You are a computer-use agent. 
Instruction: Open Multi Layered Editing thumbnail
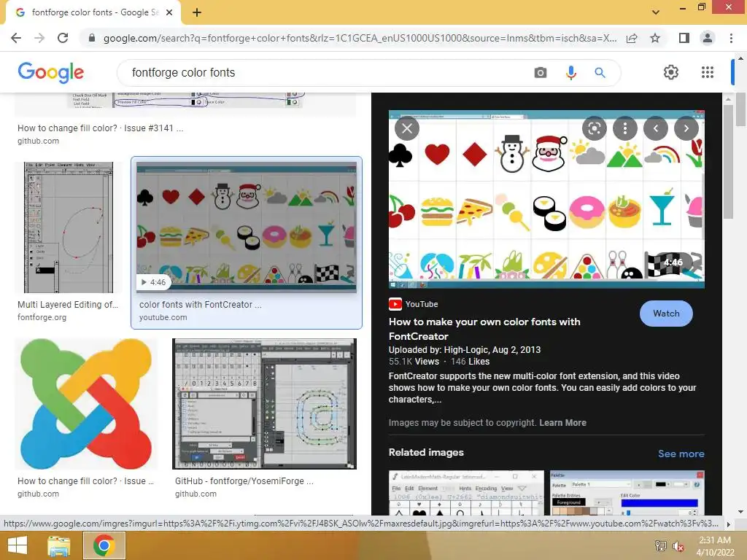click(x=69, y=227)
